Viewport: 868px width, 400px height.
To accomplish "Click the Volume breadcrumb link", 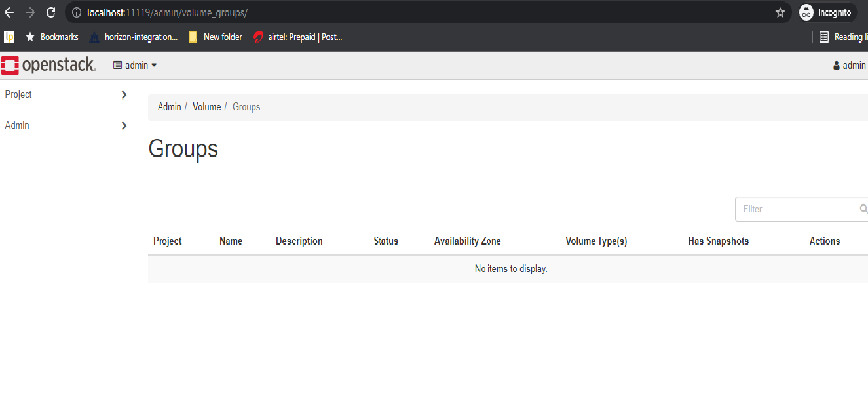I will 206,107.
